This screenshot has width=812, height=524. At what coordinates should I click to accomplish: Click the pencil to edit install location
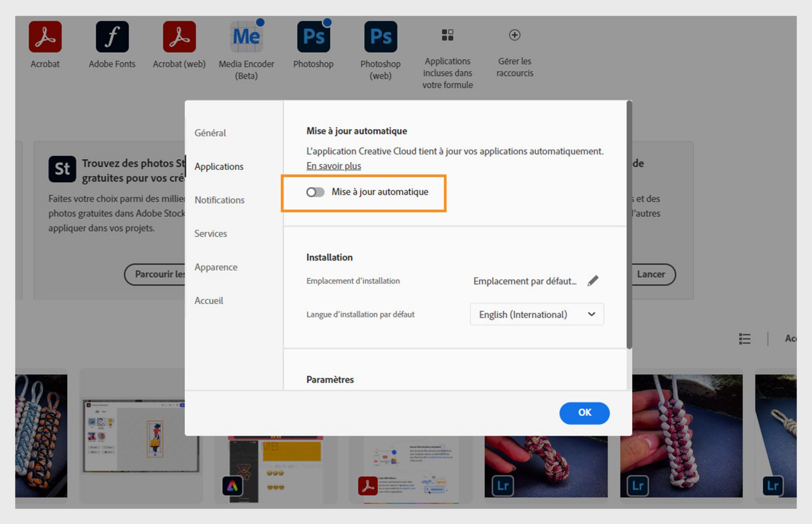pos(593,281)
